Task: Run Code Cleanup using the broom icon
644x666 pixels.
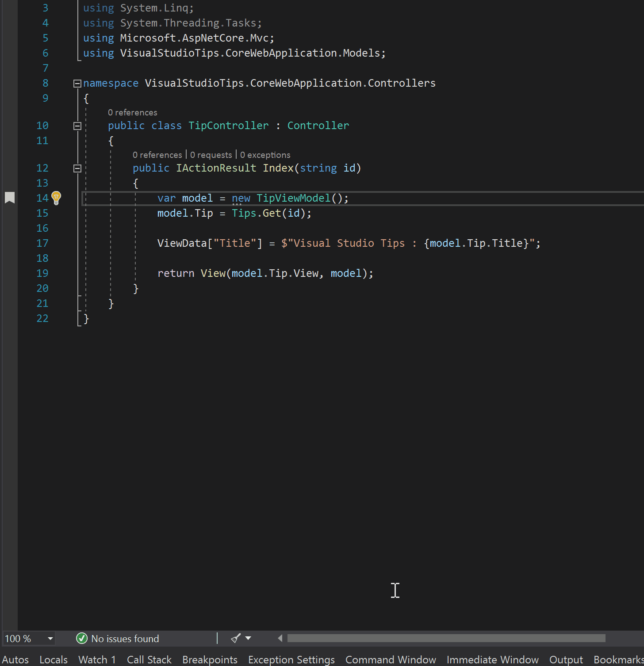Action: tap(235, 638)
